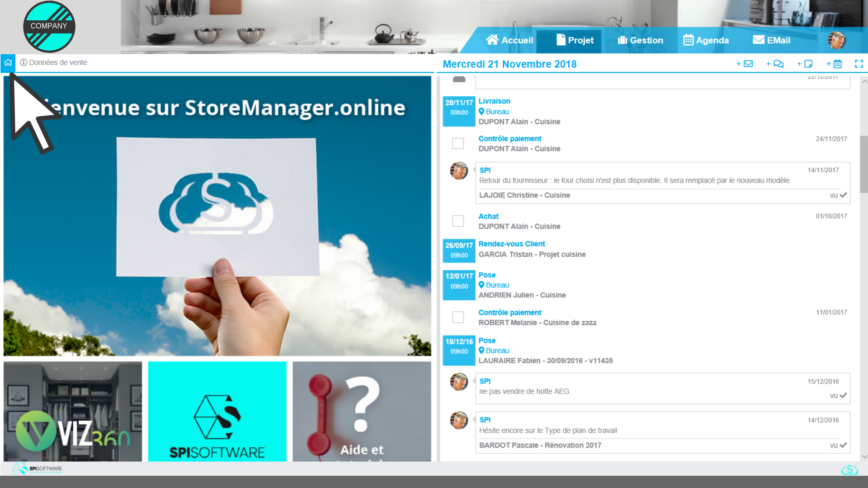The height and width of the screenshot is (488, 868).
Task: Click SPI sender of 15/12/2016 message
Action: click(x=485, y=381)
